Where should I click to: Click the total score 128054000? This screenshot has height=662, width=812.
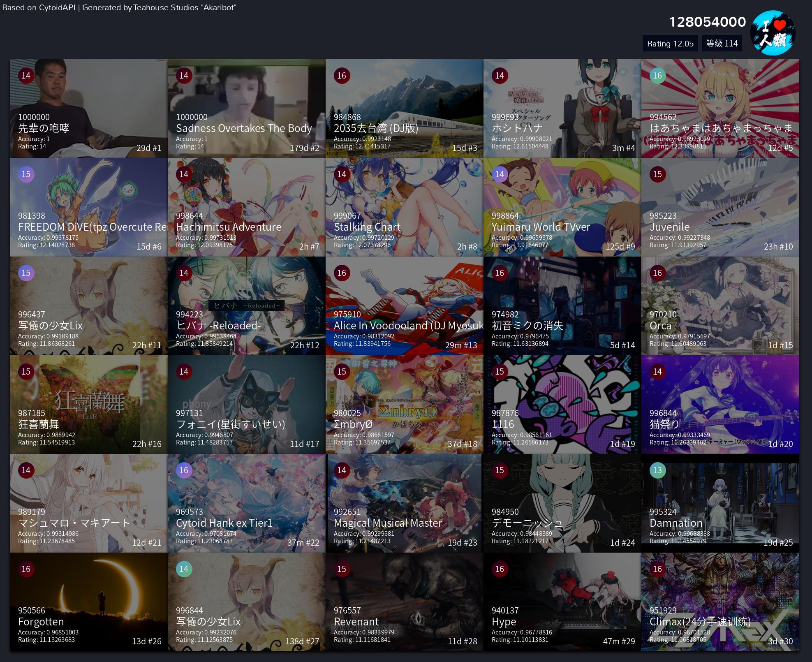[x=708, y=22]
